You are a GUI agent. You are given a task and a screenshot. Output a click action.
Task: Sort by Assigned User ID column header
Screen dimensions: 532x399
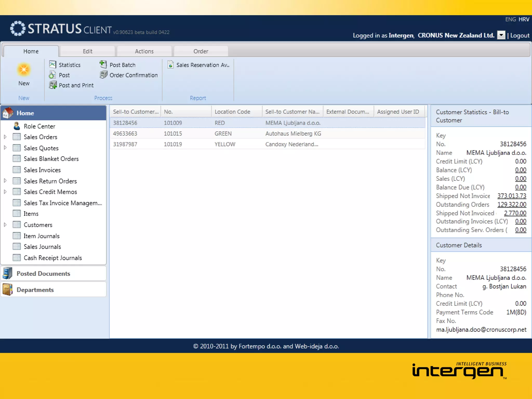click(x=399, y=112)
